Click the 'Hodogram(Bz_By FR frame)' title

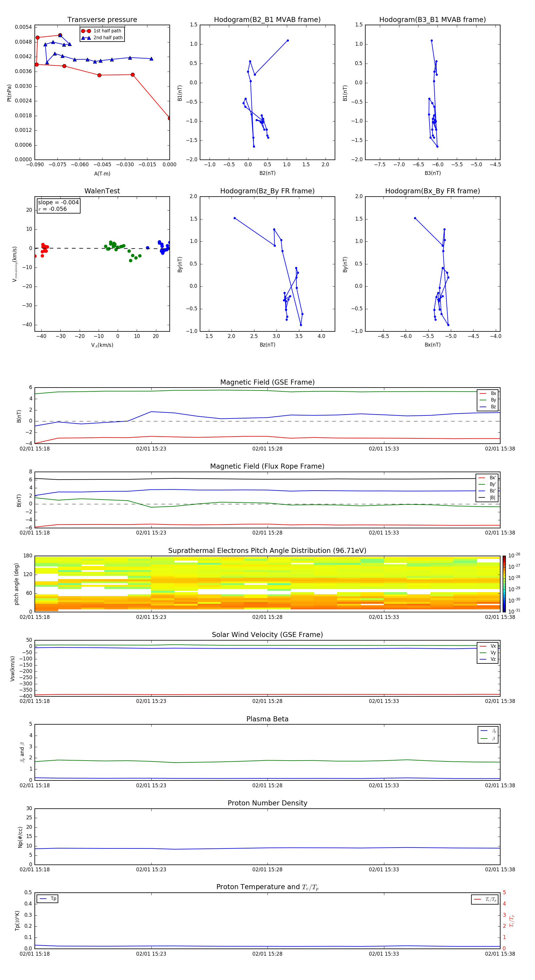[x=267, y=191]
